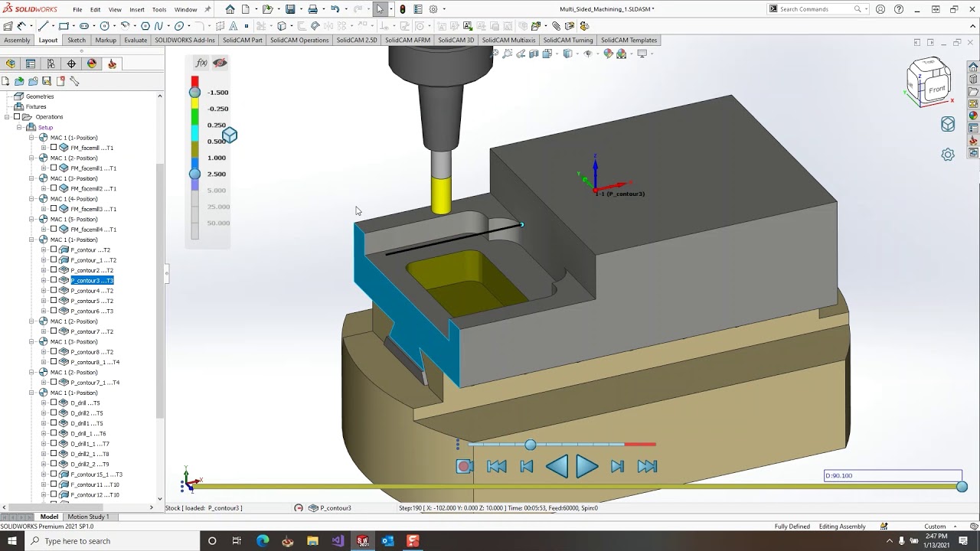The image size is (980, 551).
Task: Open the Tools menu
Action: pos(159,9)
